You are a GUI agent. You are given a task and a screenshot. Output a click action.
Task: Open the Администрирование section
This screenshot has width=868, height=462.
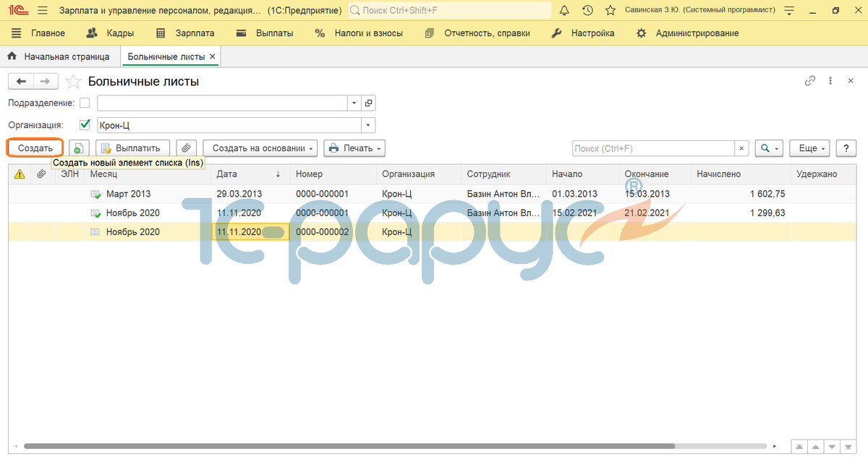pyautogui.click(x=688, y=33)
